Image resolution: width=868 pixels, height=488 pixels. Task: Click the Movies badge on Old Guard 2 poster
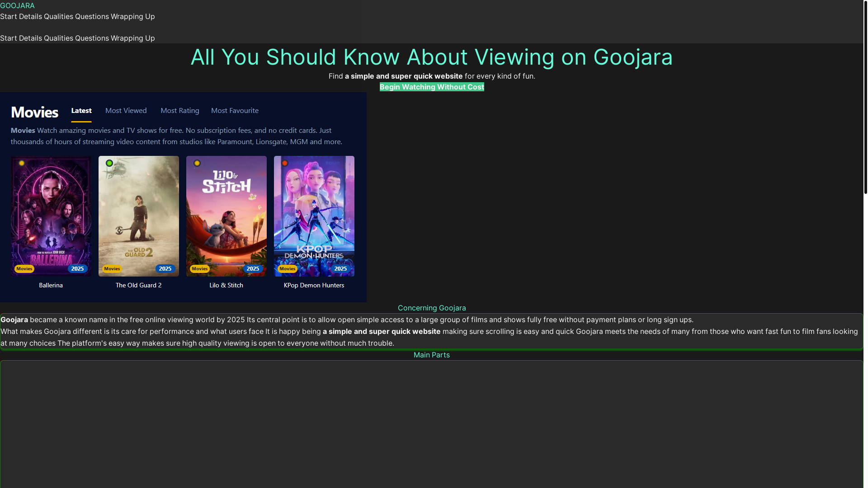coord(112,268)
